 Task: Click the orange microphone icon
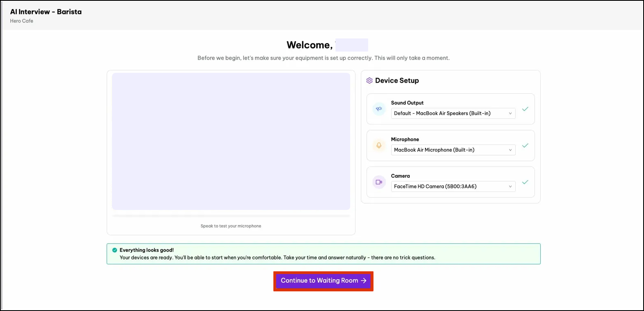(379, 145)
